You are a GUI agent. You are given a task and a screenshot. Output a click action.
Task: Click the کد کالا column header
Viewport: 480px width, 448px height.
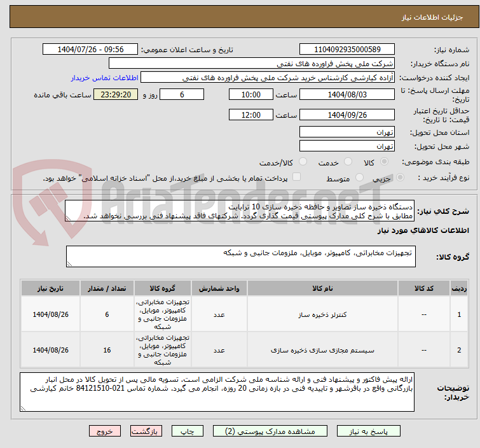424,288
